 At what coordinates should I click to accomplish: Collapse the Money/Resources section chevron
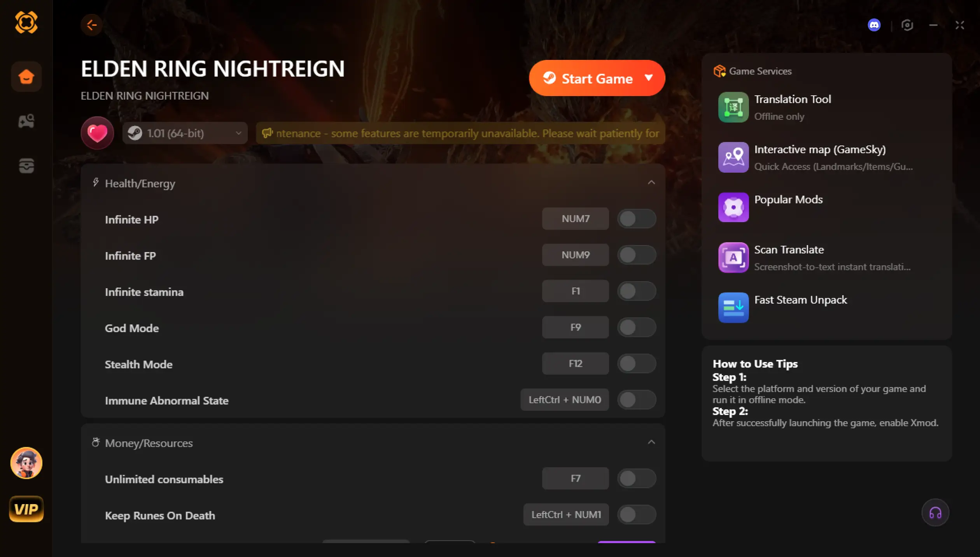651,442
